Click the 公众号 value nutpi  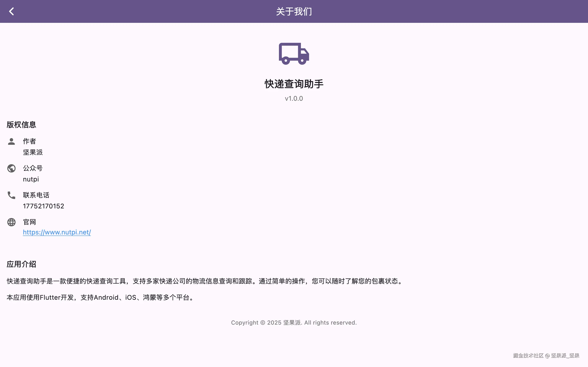(31, 179)
